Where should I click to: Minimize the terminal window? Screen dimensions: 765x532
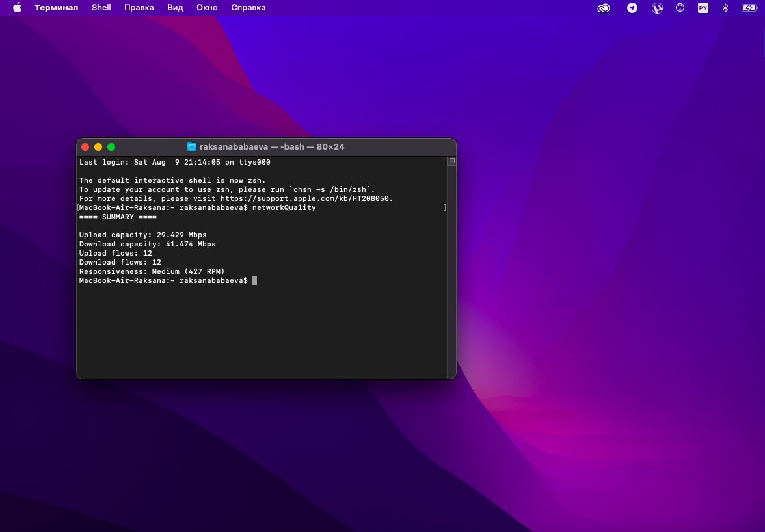(x=98, y=146)
